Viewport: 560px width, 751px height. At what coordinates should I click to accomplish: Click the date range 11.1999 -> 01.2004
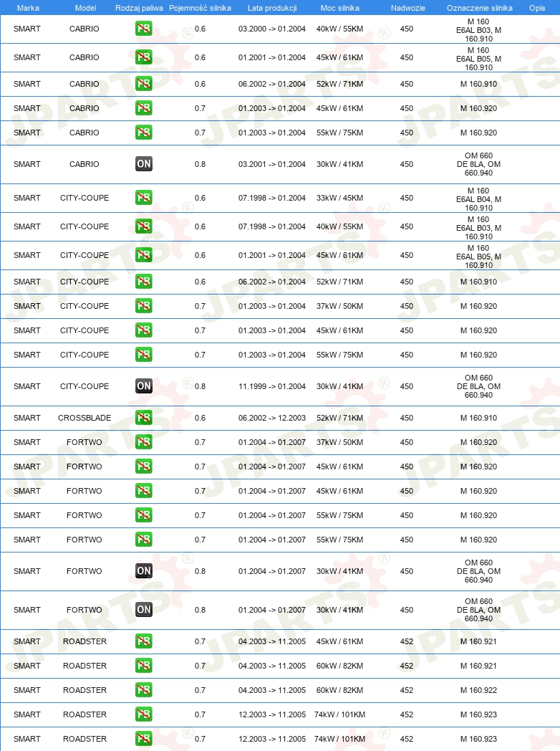pos(272,386)
